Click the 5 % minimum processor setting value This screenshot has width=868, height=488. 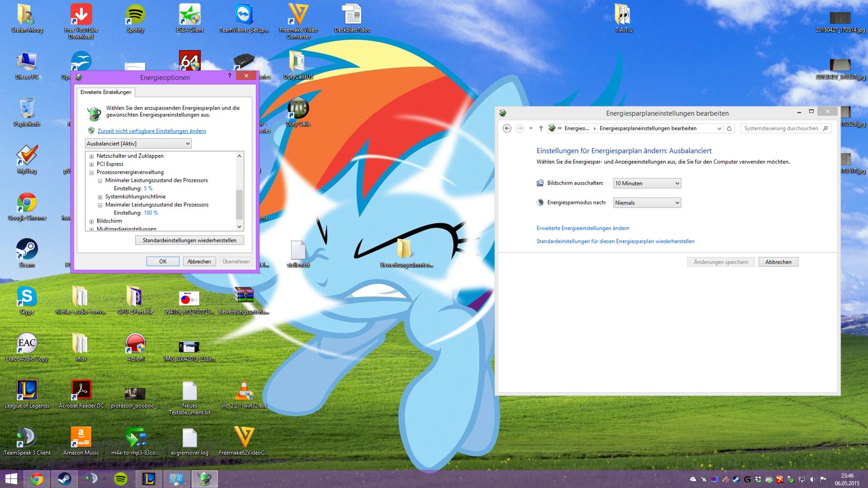(x=148, y=189)
